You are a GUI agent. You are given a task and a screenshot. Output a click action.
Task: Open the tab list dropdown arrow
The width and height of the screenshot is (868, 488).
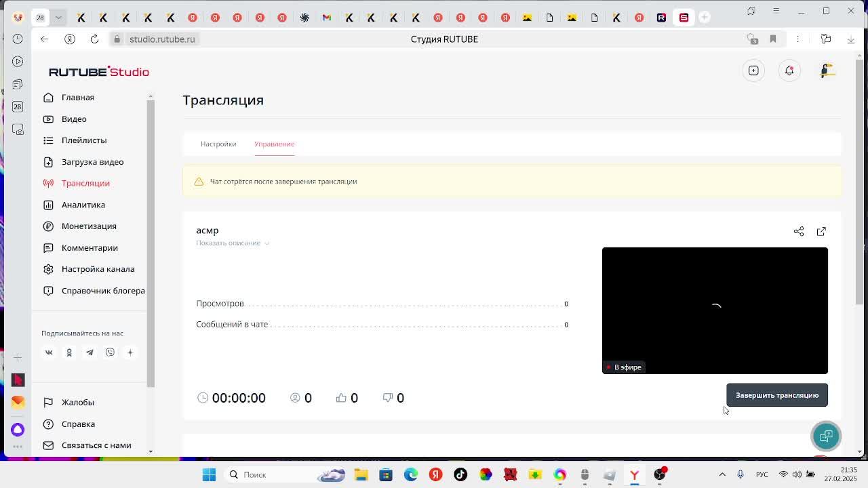coord(58,17)
